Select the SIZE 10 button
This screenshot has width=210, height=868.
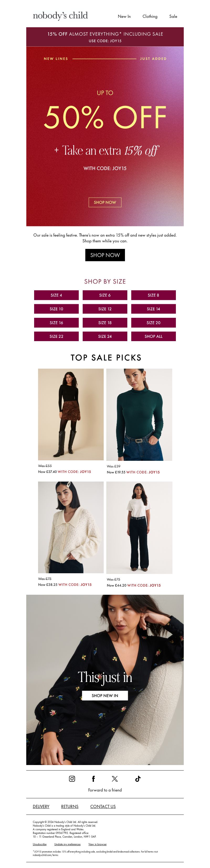coord(56,309)
